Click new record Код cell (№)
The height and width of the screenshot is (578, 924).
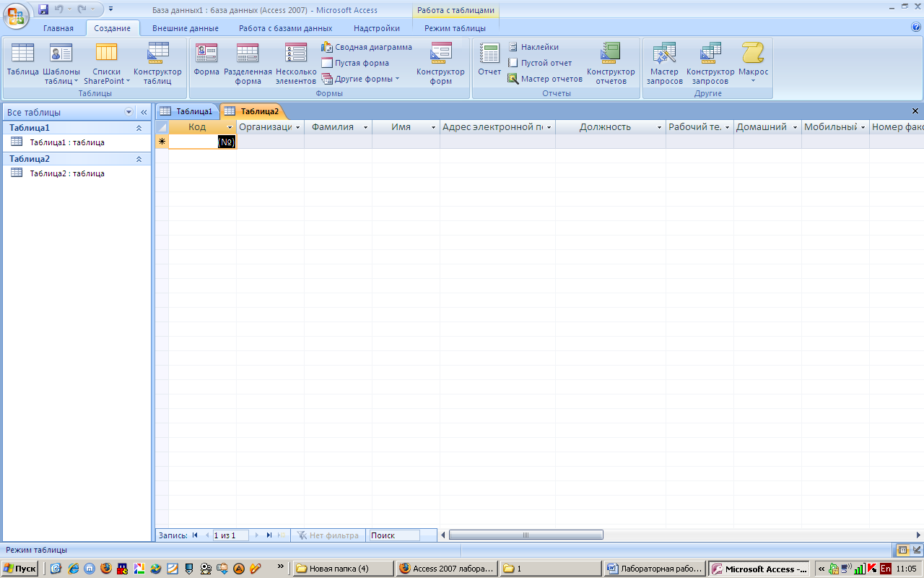[202, 142]
